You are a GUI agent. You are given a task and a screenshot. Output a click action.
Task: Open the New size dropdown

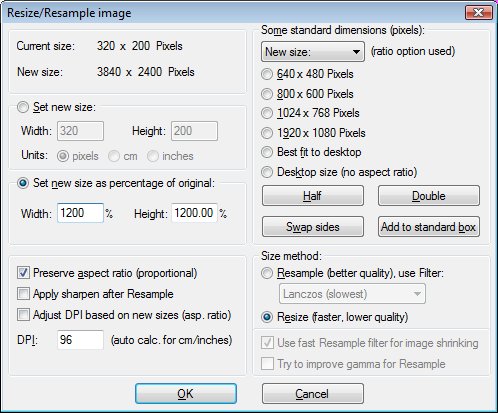313,52
